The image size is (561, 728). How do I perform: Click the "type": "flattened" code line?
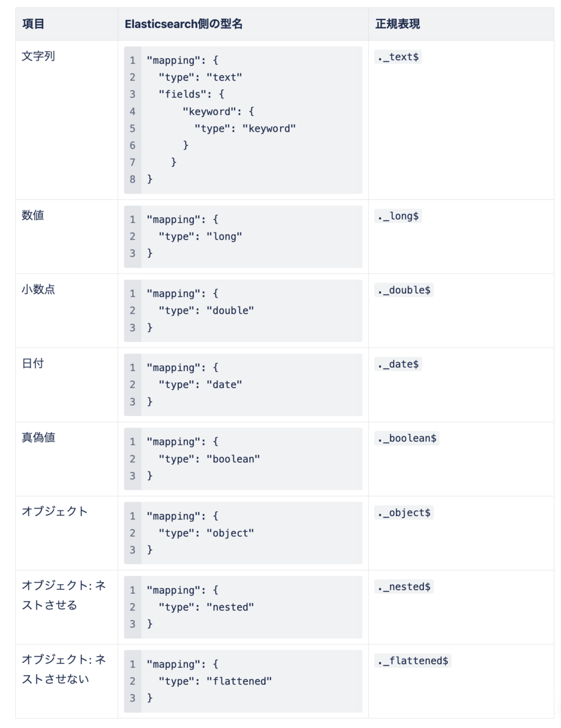click(215, 681)
